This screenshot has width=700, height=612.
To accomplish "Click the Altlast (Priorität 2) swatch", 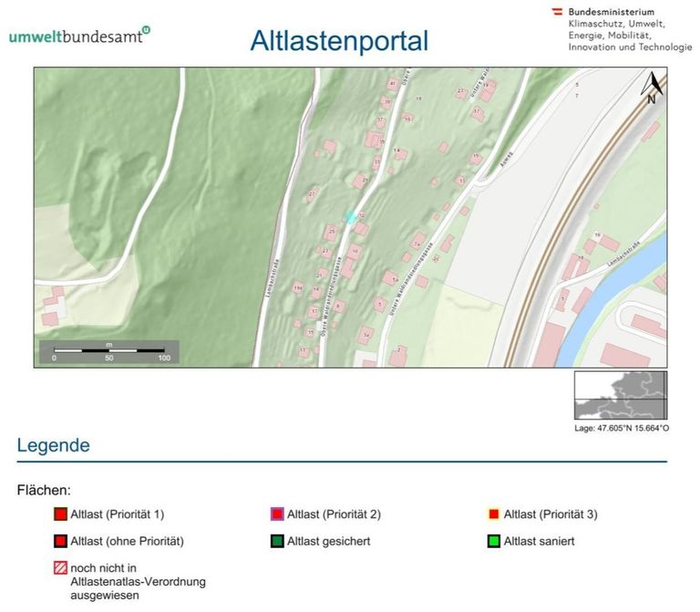I will click(277, 514).
